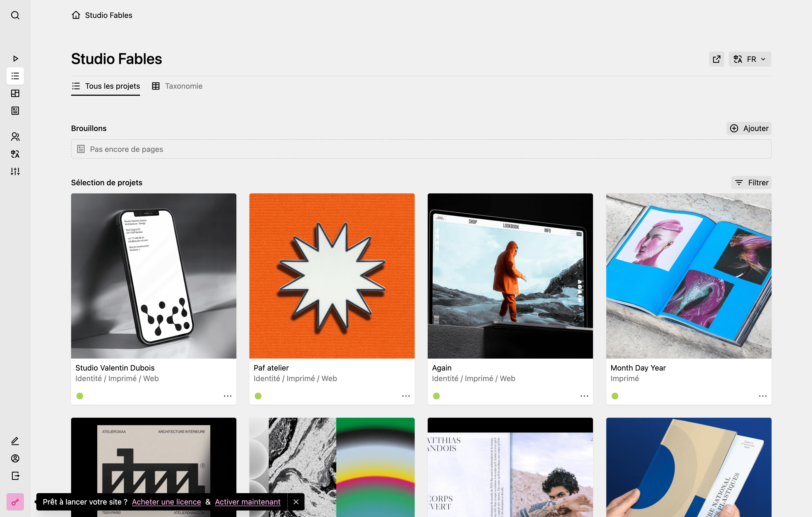Click the Acheter une licence link
The image size is (812, 517).
[x=166, y=502]
